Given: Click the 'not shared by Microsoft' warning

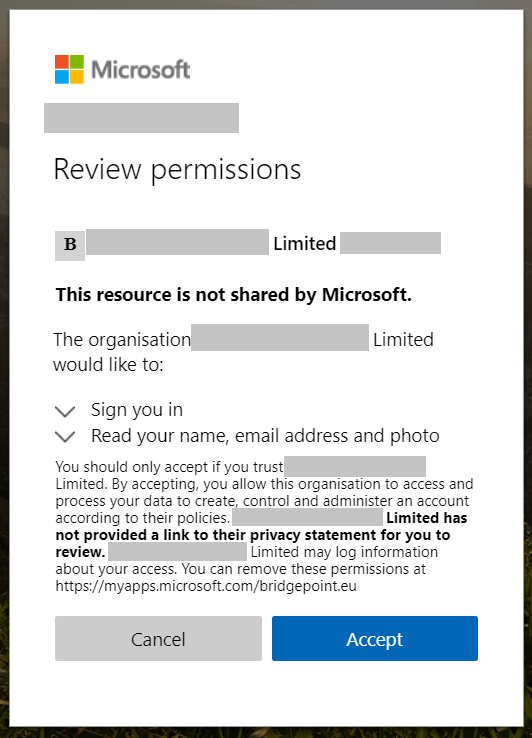Looking at the screenshot, I should (234, 295).
